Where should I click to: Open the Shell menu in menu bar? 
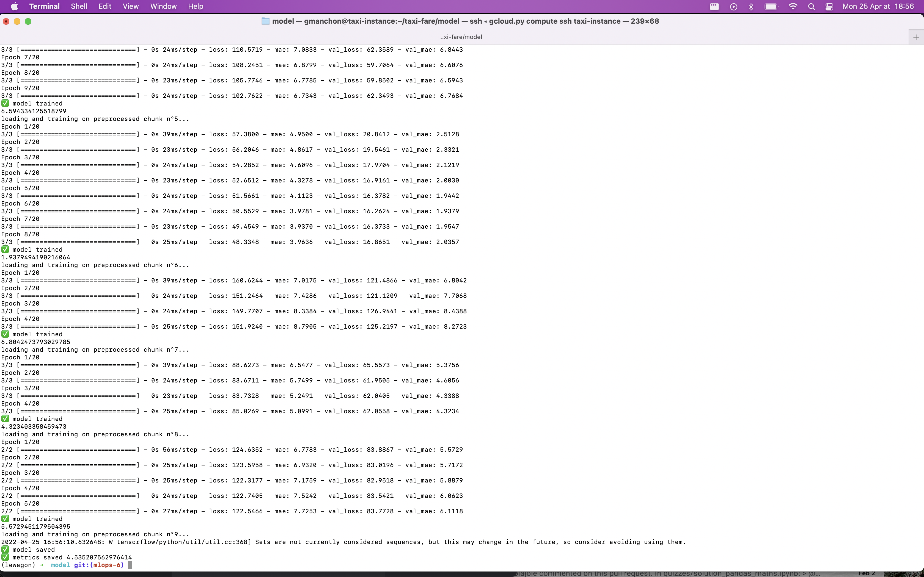(x=80, y=6)
